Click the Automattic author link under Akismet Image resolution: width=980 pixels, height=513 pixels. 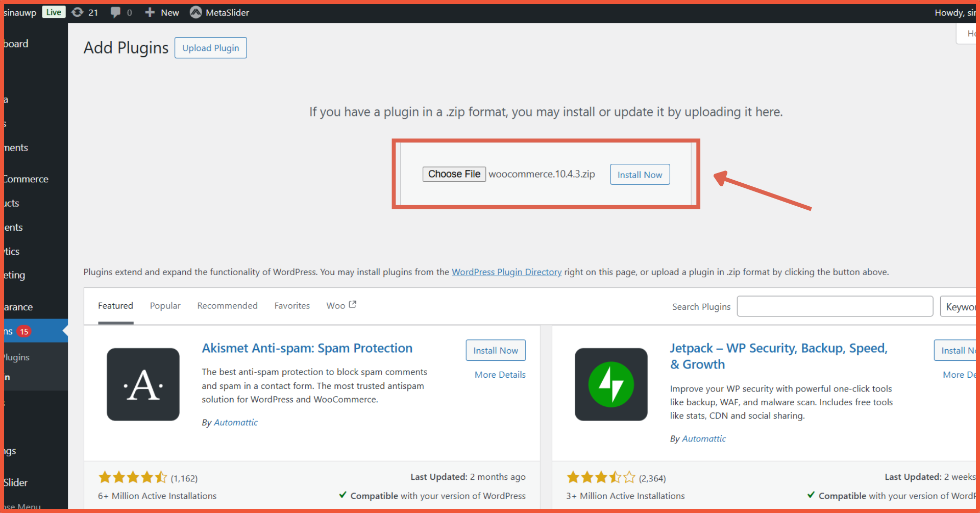click(x=236, y=423)
